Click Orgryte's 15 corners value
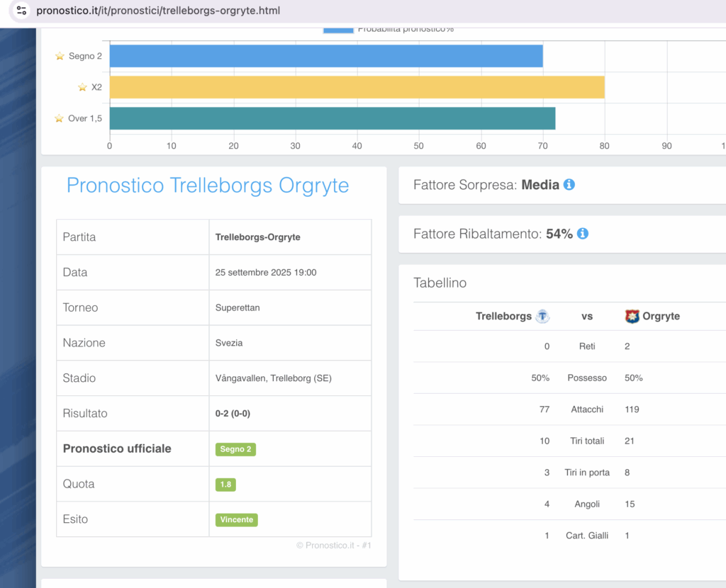The image size is (726, 588). pyautogui.click(x=630, y=504)
